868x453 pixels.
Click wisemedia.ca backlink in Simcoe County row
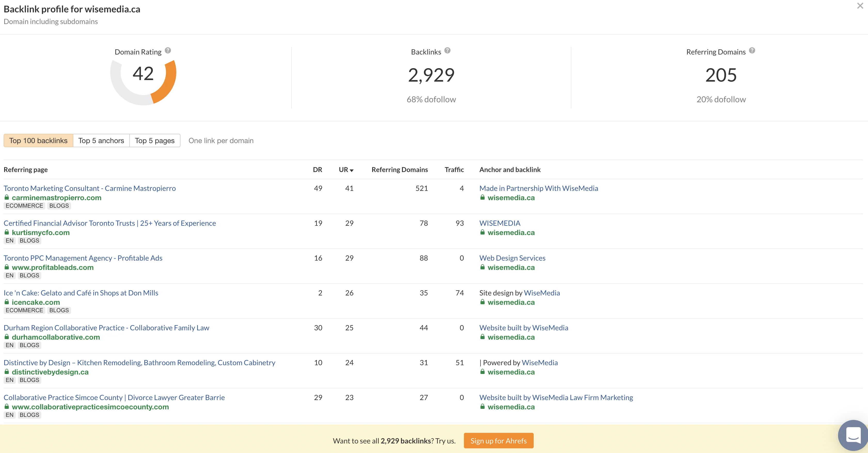(511, 407)
